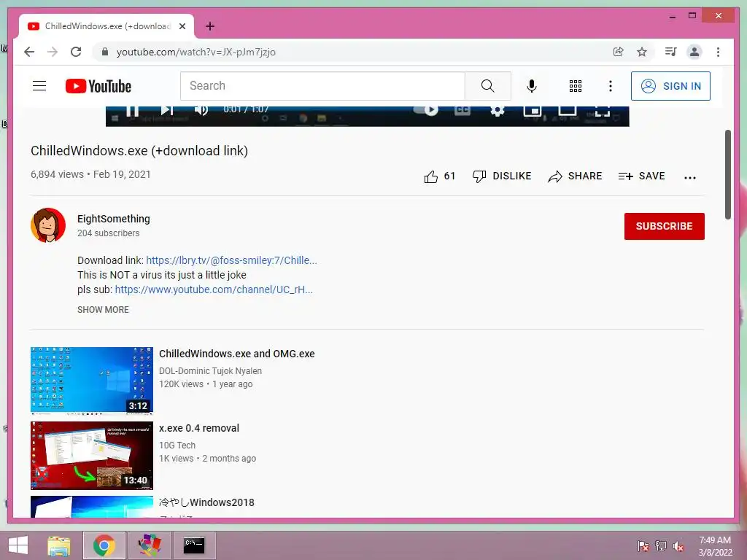Mute the video volume speaker icon
The height and width of the screenshot is (560, 747).
point(201,111)
